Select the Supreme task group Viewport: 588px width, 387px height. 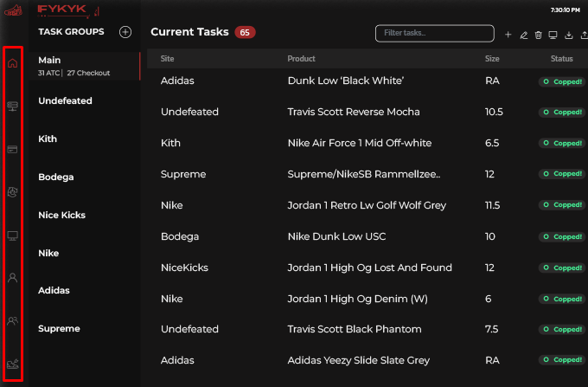[x=59, y=328]
